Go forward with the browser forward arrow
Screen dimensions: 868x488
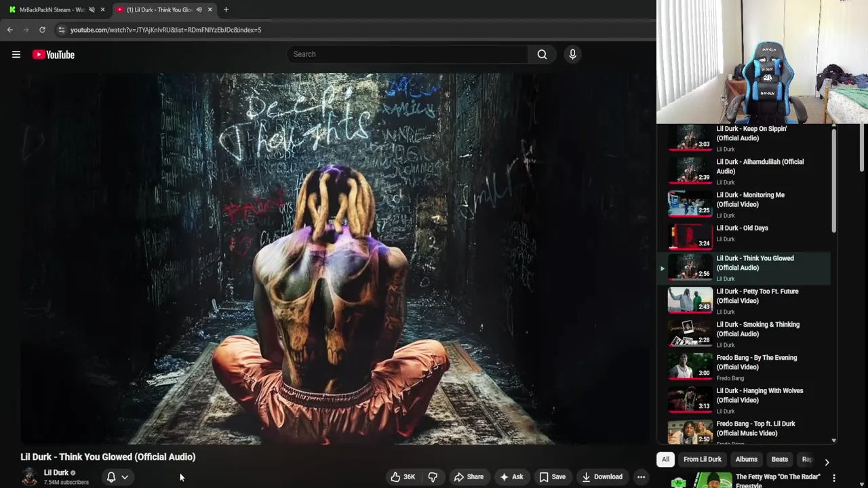[26, 30]
